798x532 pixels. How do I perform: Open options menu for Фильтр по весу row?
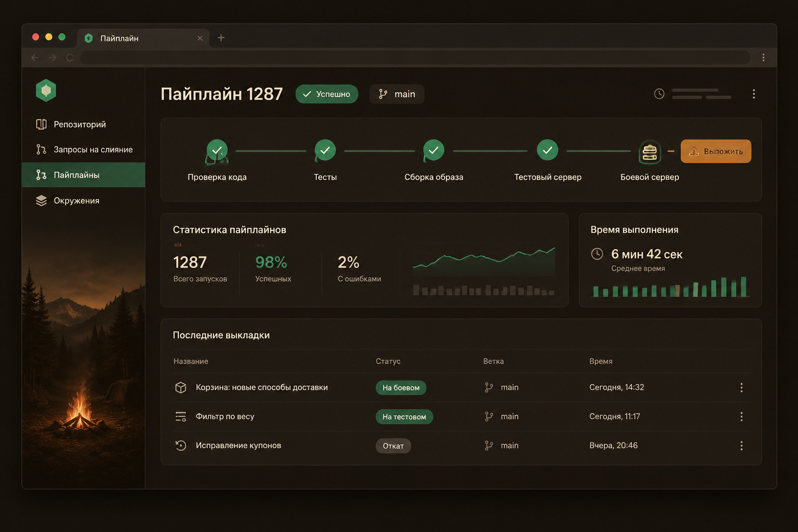tap(741, 417)
